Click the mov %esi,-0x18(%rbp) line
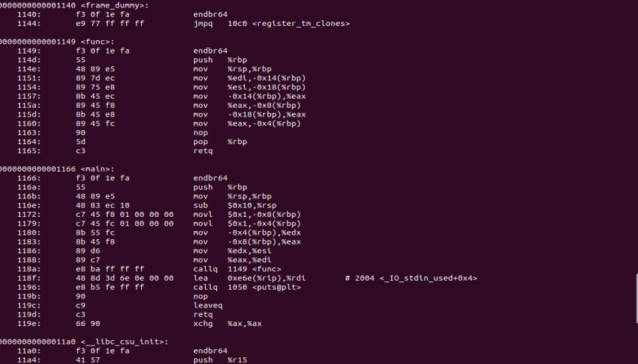This screenshot has height=364, width=638. click(250, 87)
